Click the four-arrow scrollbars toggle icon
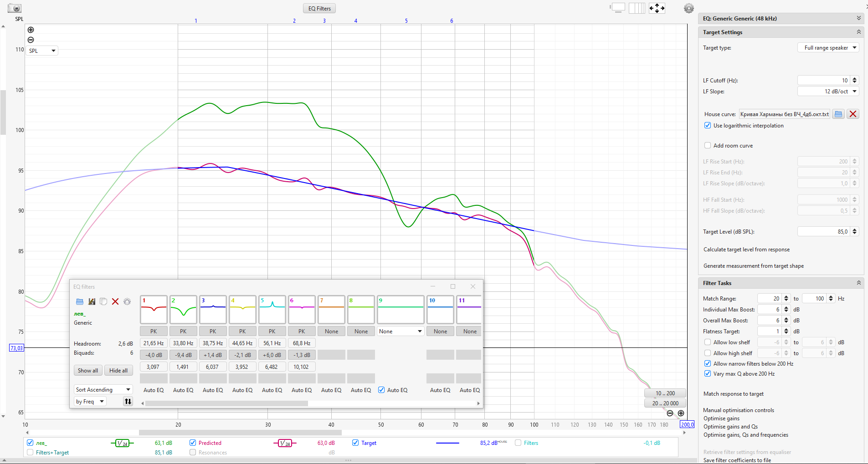The height and width of the screenshot is (464, 868). pyautogui.click(x=657, y=8)
